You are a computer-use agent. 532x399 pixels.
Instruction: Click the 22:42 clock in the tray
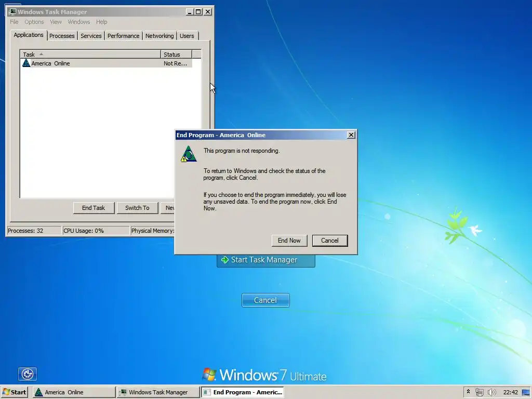click(510, 392)
